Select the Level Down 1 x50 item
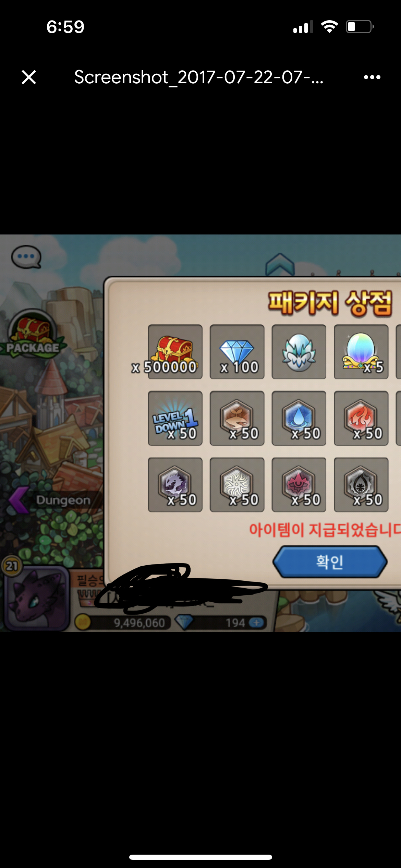This screenshot has width=401, height=868. pos(175,418)
